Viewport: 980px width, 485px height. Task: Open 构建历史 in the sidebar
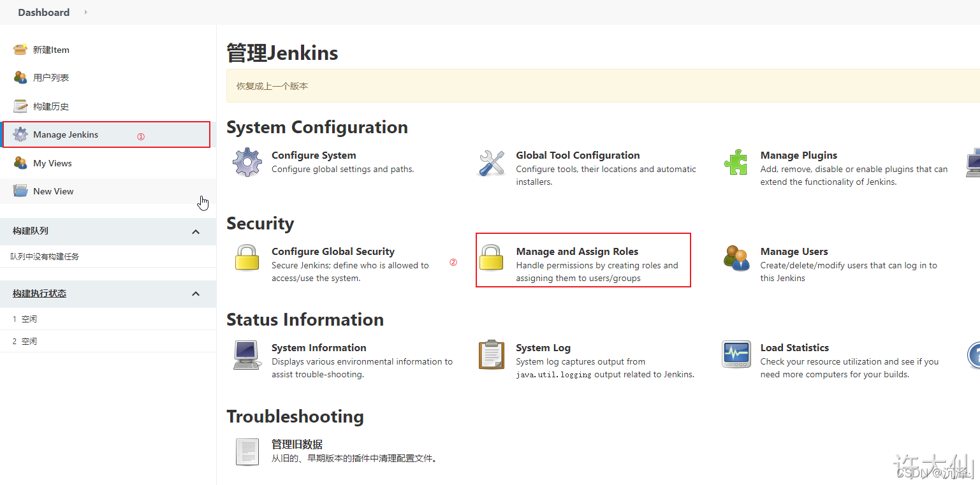point(51,106)
